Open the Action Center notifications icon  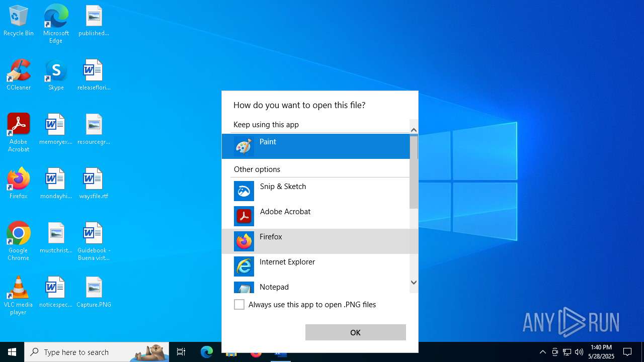click(x=627, y=352)
